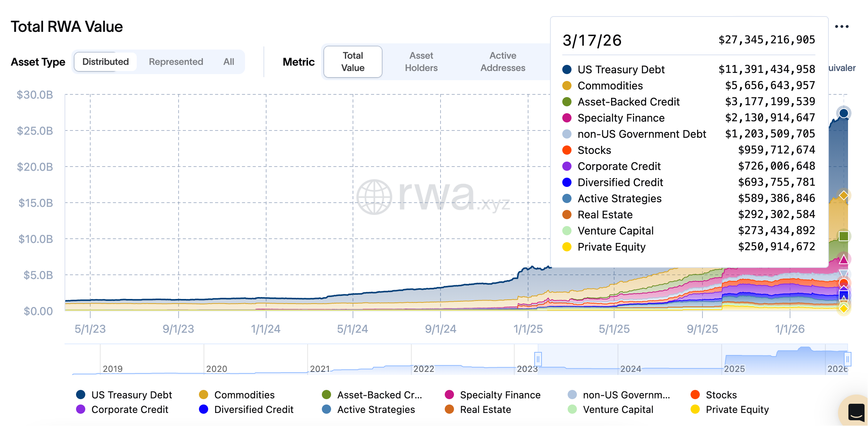Toggle Commodities series in the legend
Viewport: 868px width, 426px height.
(x=237, y=395)
